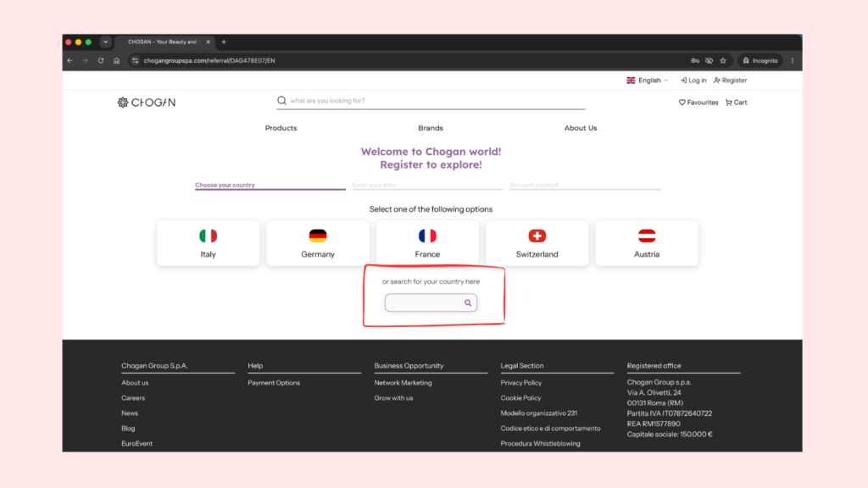Expand the tab search dropdown arrow

[106, 42]
